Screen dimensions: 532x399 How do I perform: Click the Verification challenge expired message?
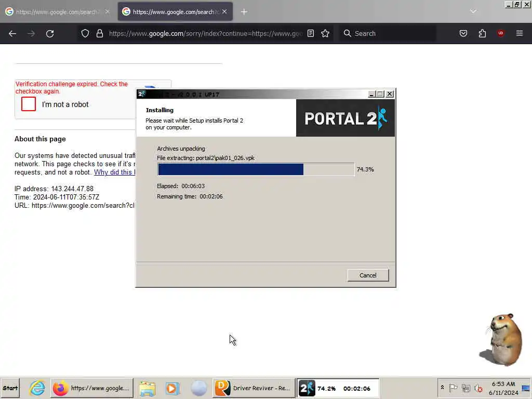(x=72, y=87)
